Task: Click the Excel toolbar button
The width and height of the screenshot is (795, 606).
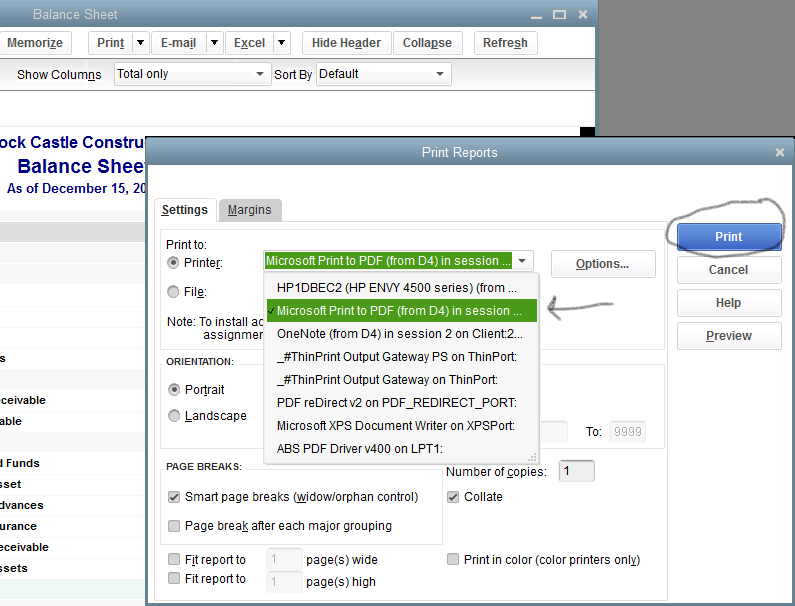Action: 249,43
